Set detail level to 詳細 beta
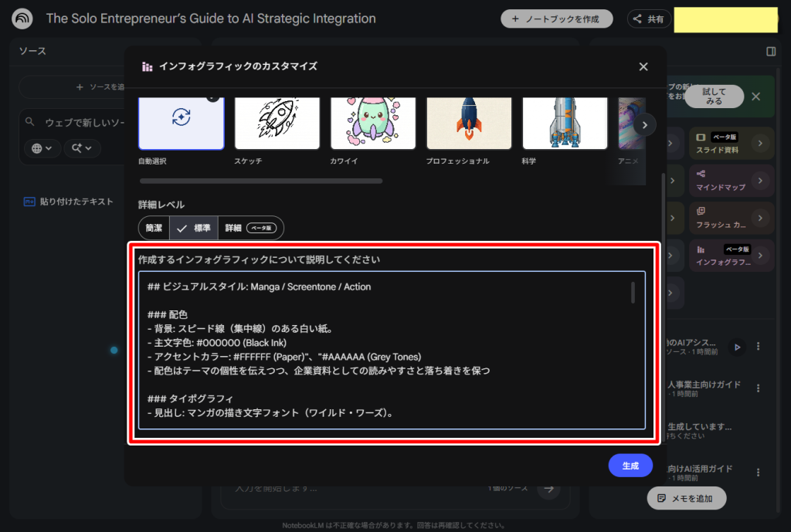791x532 pixels. click(x=251, y=228)
